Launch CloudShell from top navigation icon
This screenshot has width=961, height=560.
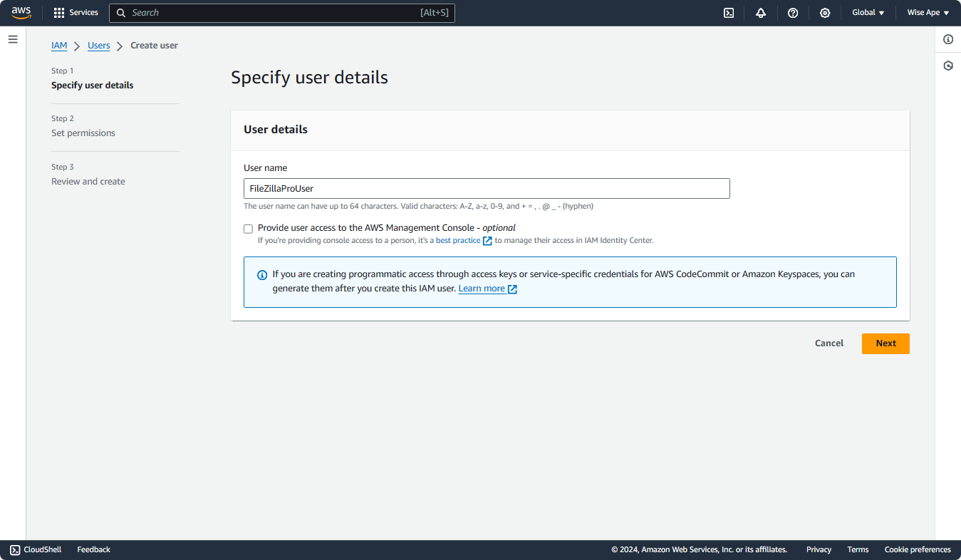coord(729,13)
